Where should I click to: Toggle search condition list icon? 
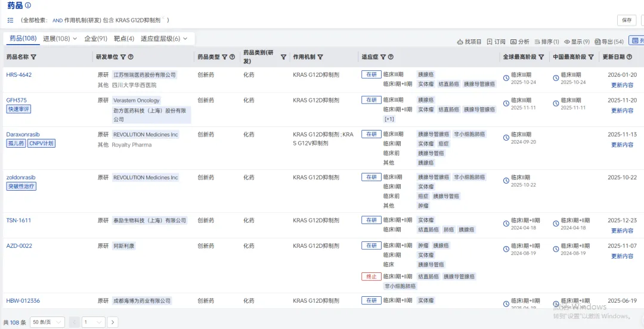[10, 20]
